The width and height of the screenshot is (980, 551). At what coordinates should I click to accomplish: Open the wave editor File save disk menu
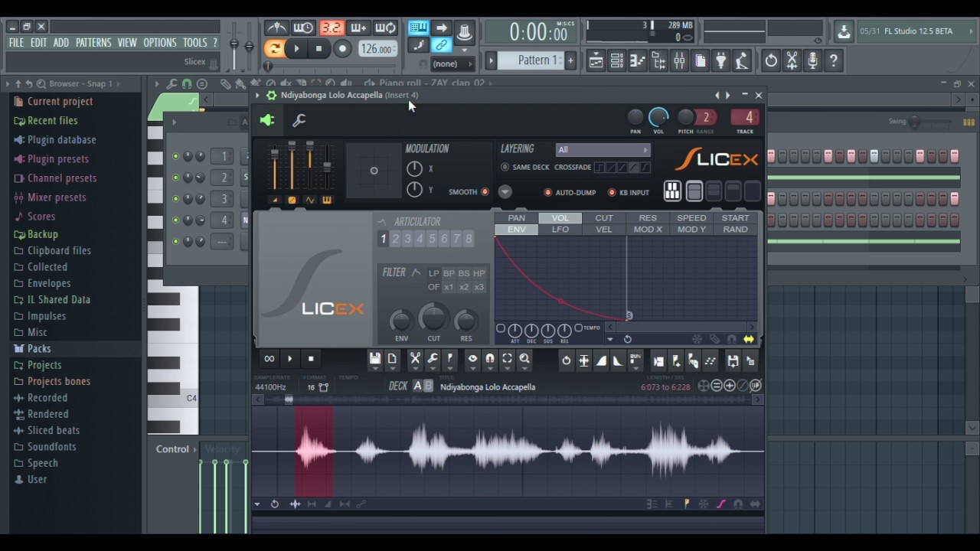374,360
